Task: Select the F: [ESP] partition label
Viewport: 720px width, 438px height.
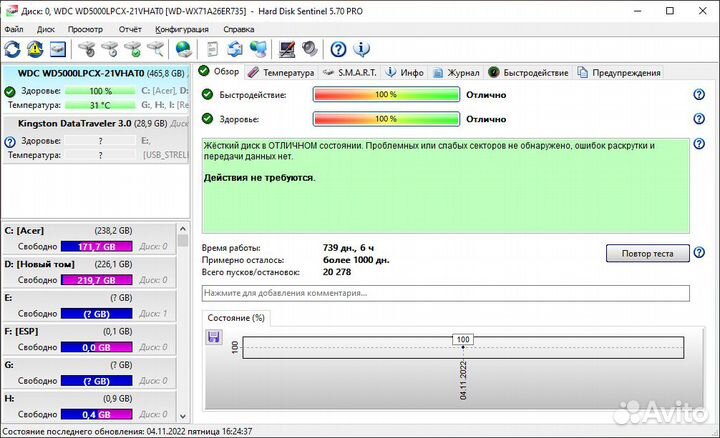Action: point(22,331)
